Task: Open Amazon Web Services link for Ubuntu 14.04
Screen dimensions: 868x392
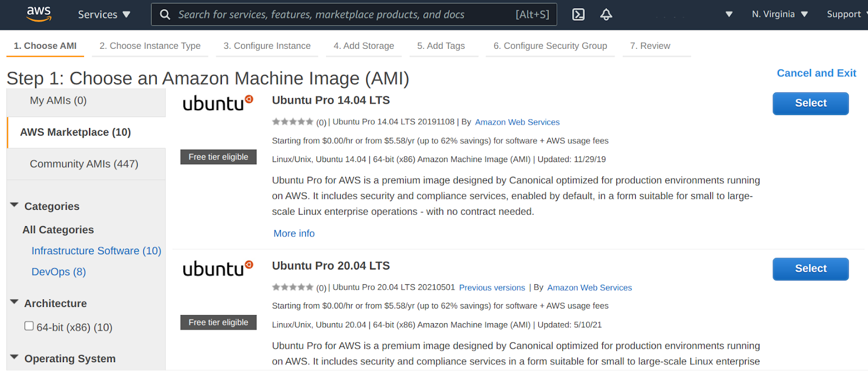Action: tap(517, 123)
